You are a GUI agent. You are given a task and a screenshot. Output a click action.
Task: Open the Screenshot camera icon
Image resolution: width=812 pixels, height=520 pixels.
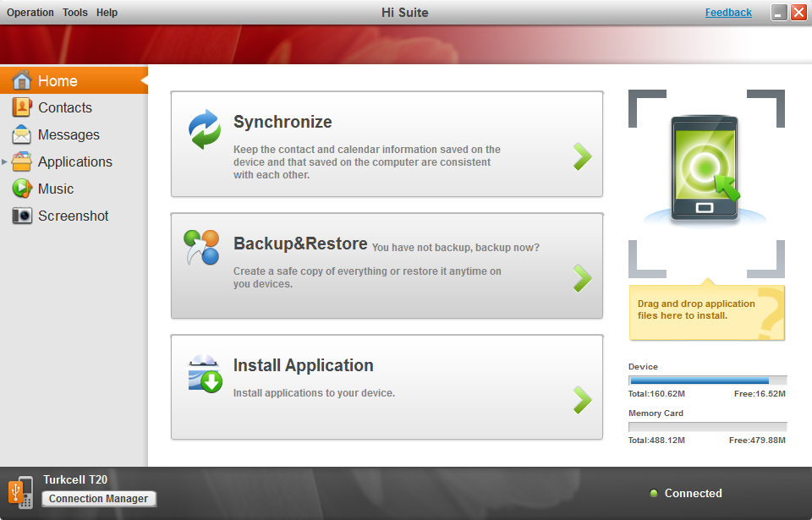22,216
